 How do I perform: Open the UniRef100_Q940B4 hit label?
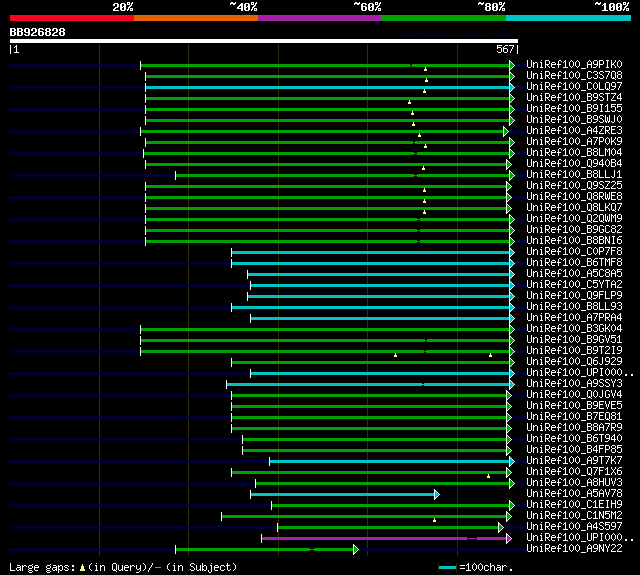pyautogui.click(x=574, y=164)
